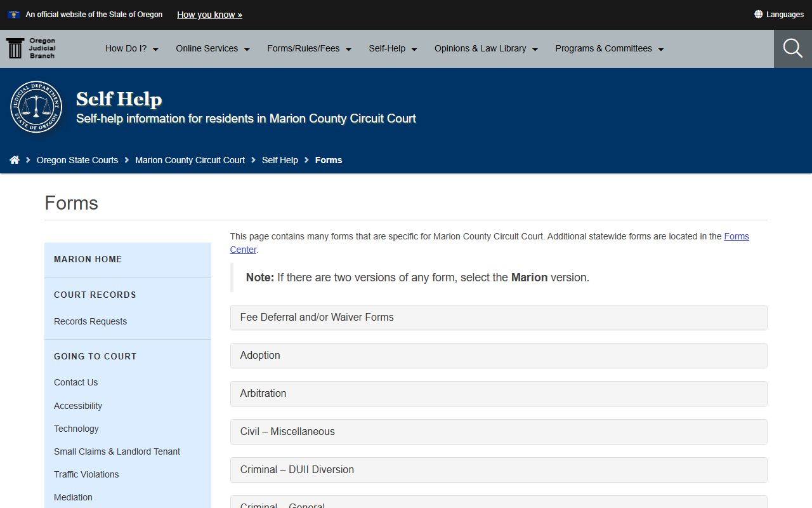Open Court Records sidebar heading
This screenshot has height=508, width=812.
click(x=95, y=295)
